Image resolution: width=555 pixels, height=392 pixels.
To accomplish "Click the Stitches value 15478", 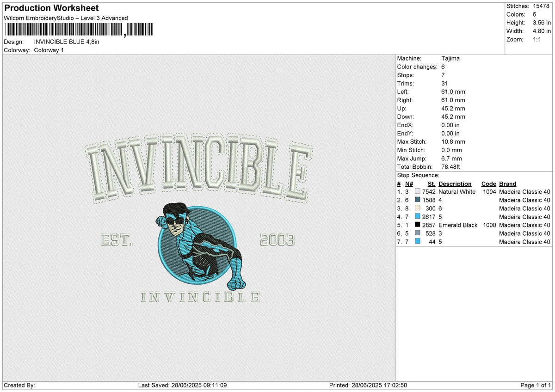I will tap(540, 6).
